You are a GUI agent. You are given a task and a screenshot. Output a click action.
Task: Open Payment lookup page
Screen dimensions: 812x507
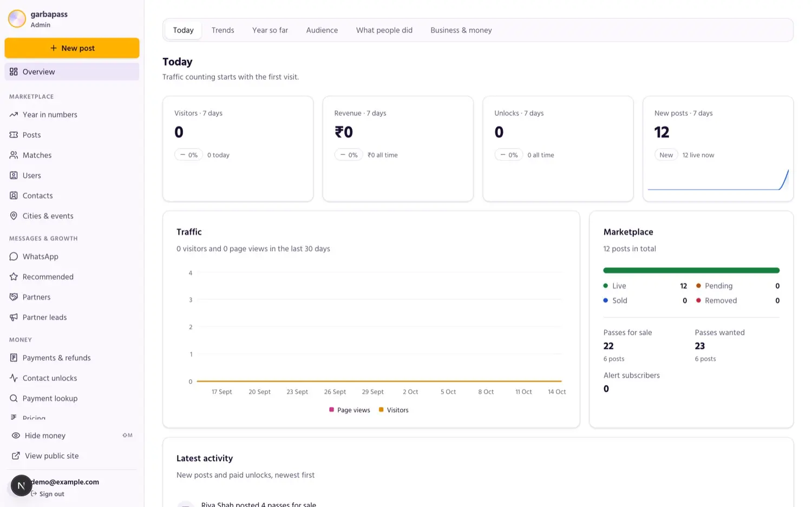point(72,398)
